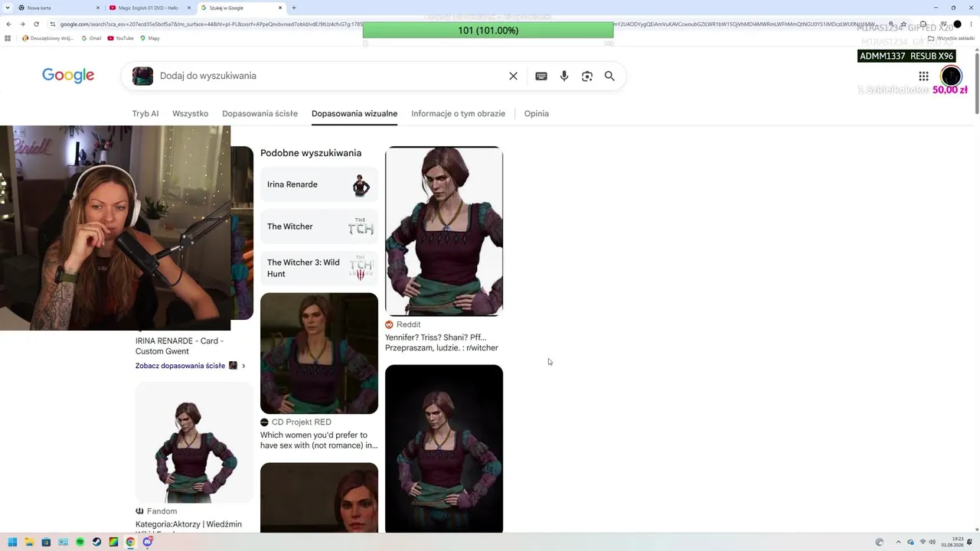Click 'Zobacz dopasowania ścisłe' link
This screenshot has width=980, height=551.
point(181,366)
